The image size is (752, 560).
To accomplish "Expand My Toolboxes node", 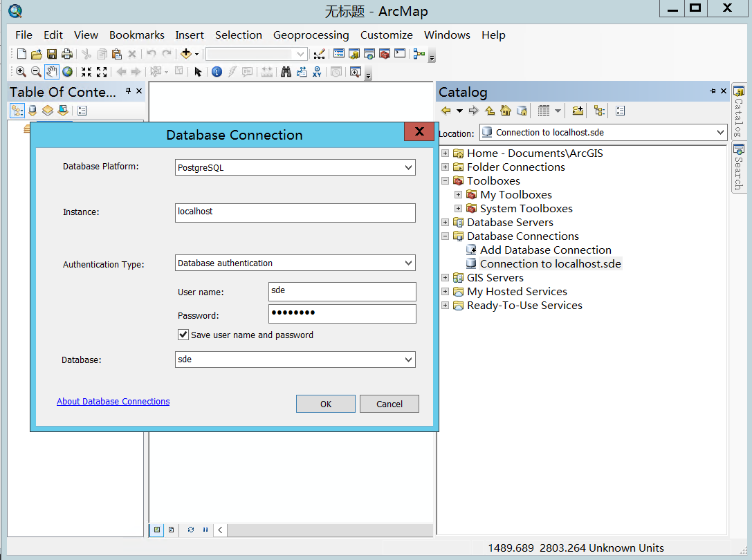I will pyautogui.click(x=459, y=195).
